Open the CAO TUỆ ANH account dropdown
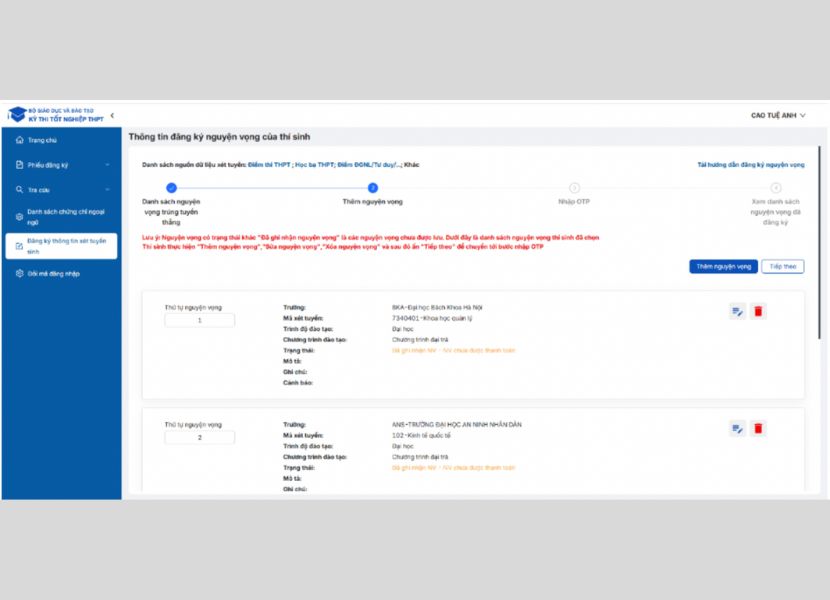This screenshot has height=600, width=830. pyautogui.click(x=778, y=116)
